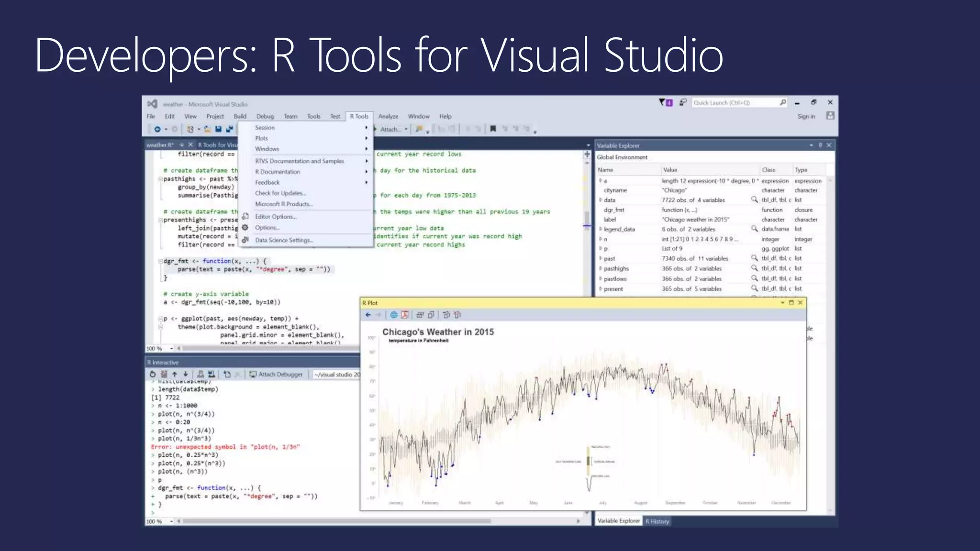Click globe icon in R Plot toolbar
Viewport: 980px width, 551px height.
point(393,315)
